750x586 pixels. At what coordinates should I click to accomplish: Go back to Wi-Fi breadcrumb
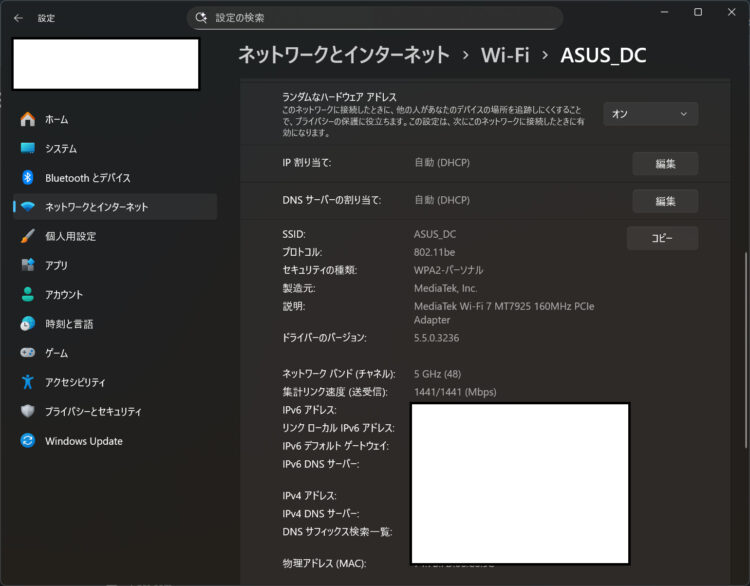(x=505, y=55)
